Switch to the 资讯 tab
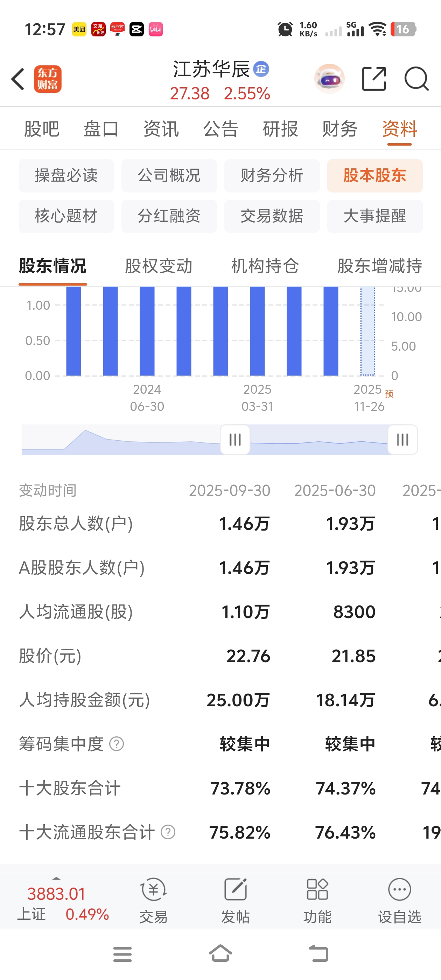Image resolution: width=441 pixels, height=980 pixels. coord(161,128)
